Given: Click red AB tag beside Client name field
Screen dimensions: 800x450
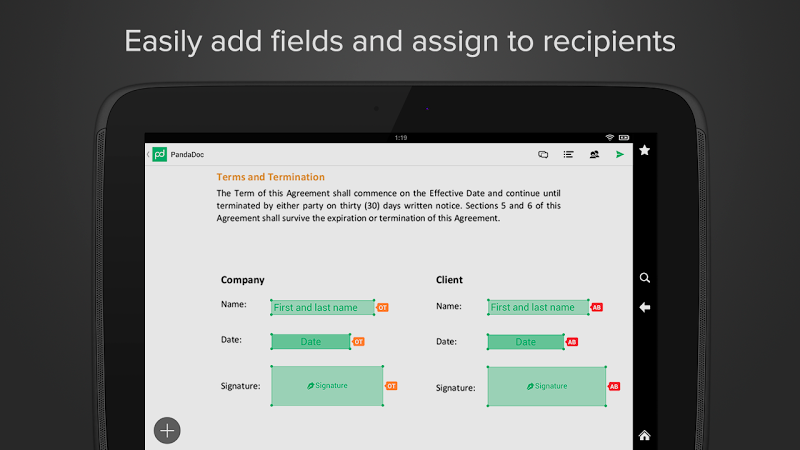Looking at the screenshot, I should click(597, 307).
